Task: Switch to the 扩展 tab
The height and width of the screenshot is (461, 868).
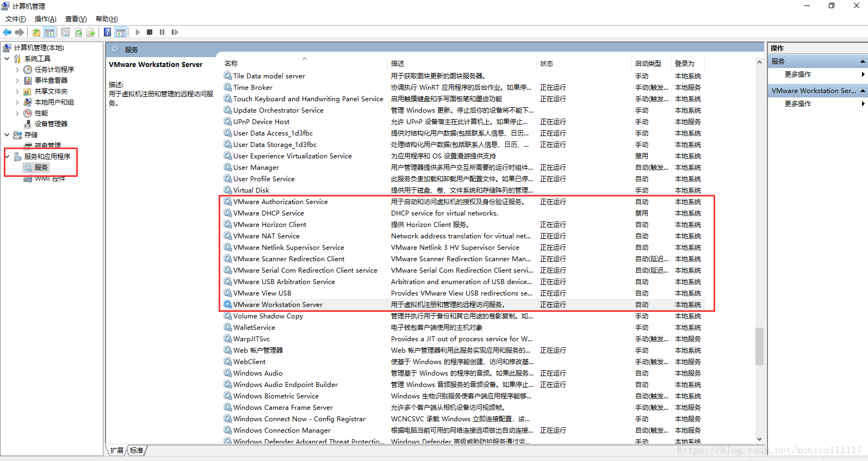Action: click(x=116, y=451)
